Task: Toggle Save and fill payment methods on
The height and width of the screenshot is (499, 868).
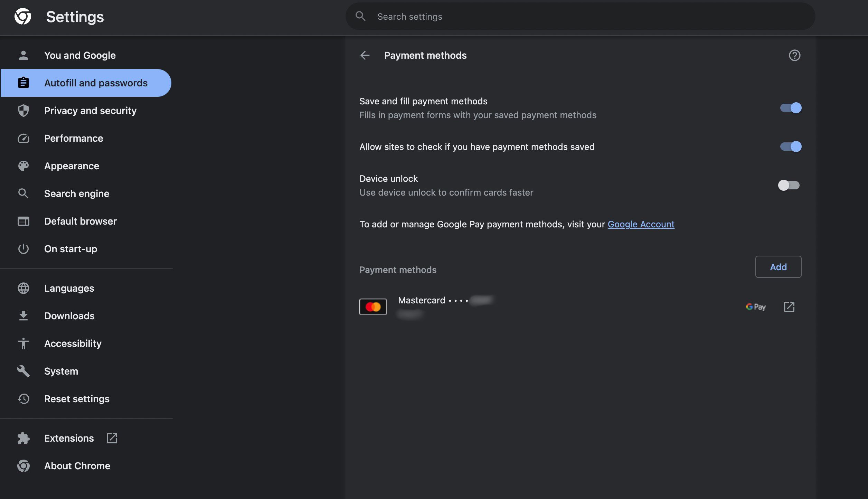Action: [x=791, y=108]
